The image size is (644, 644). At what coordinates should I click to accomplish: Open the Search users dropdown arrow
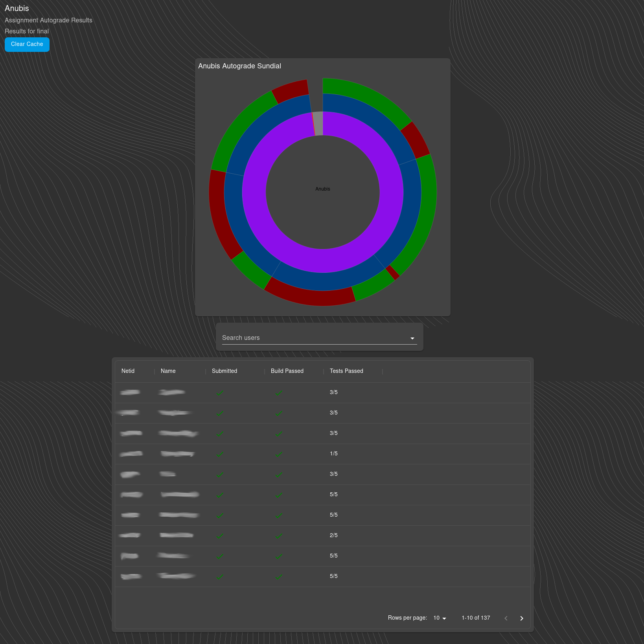(412, 338)
